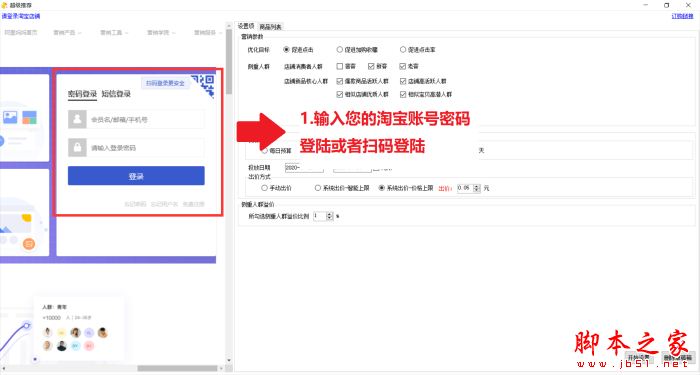Increase the 溢价比例 value with up arrow
Image resolution: width=700 pixels, height=375 pixels.
click(x=329, y=214)
